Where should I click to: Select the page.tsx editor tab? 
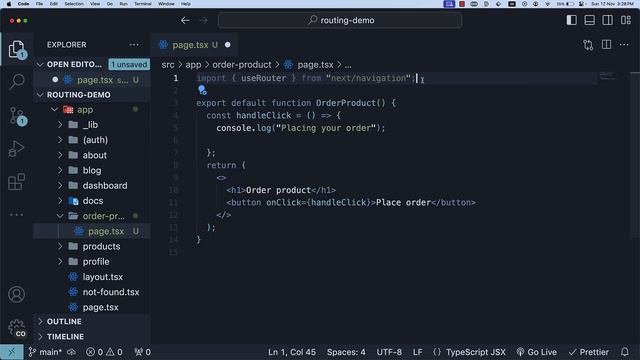point(194,45)
